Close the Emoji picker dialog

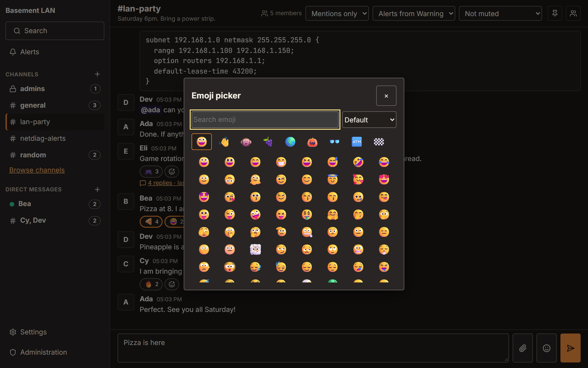tap(386, 96)
